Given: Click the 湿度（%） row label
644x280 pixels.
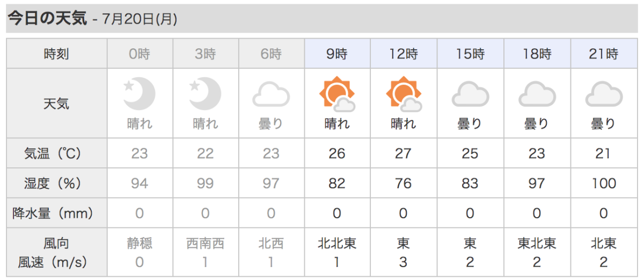Looking at the screenshot, I should point(56,183).
